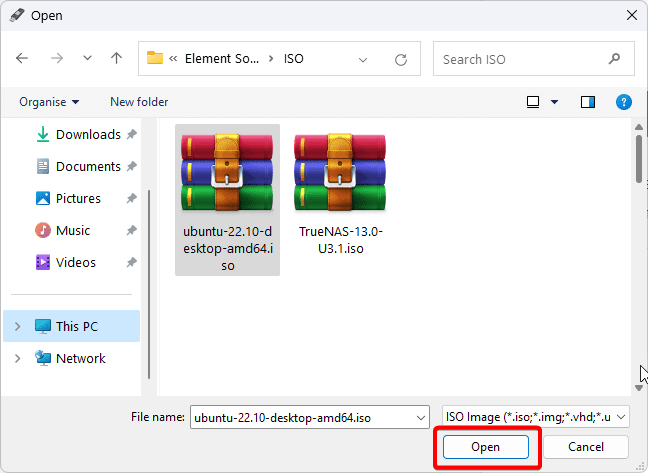Change the view layout icon

[x=533, y=102]
